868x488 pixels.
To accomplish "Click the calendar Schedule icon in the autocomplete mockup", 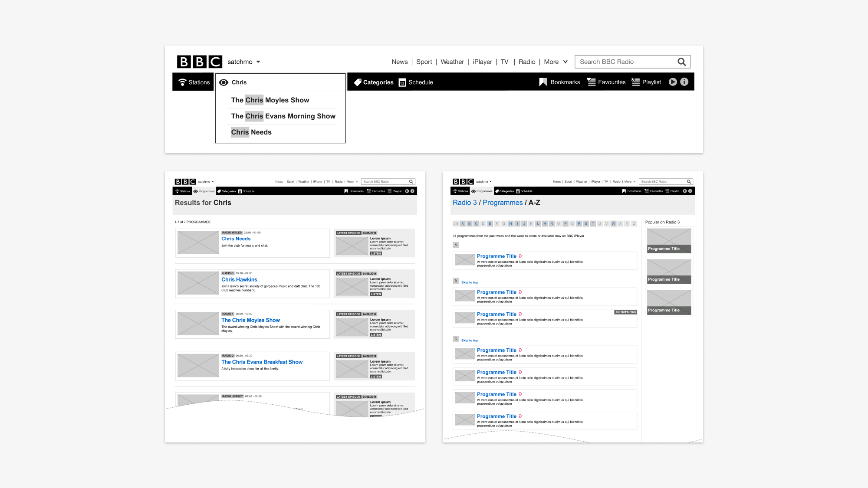I will point(402,82).
